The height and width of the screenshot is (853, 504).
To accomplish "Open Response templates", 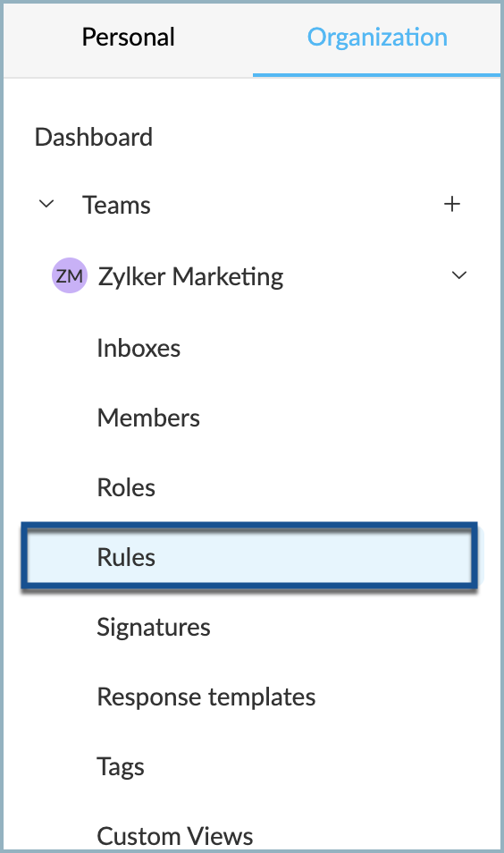I will [x=206, y=697].
